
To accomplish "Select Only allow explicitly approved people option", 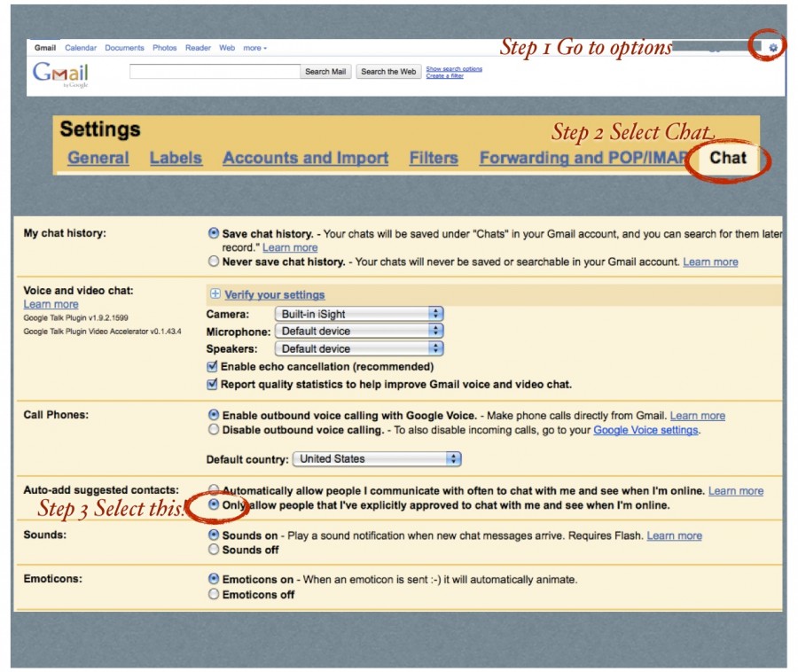I will (214, 504).
